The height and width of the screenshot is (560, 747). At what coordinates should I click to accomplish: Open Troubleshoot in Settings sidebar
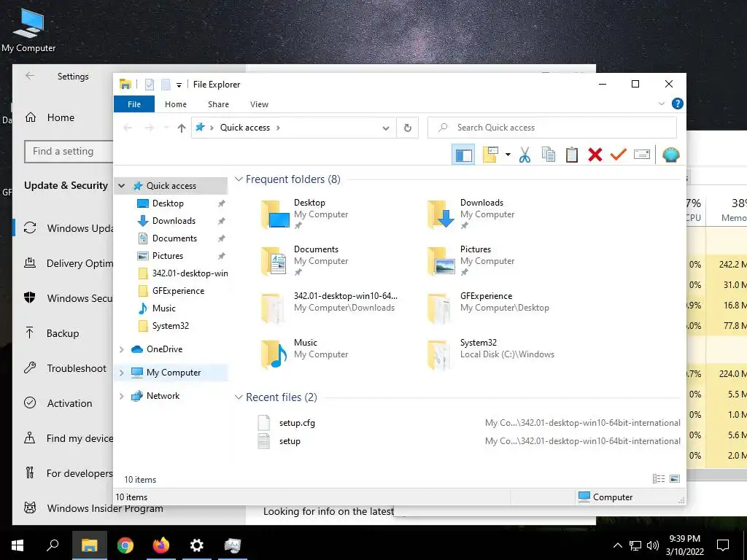point(76,368)
